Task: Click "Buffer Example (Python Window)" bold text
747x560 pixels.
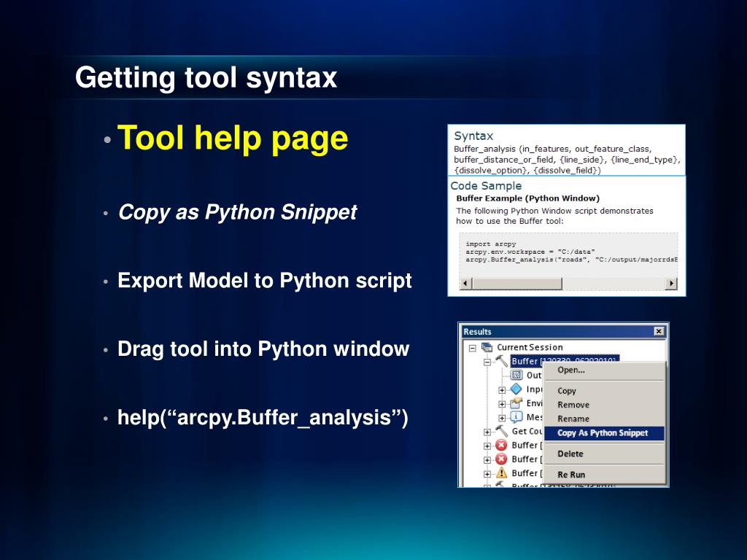Action: tap(528, 198)
